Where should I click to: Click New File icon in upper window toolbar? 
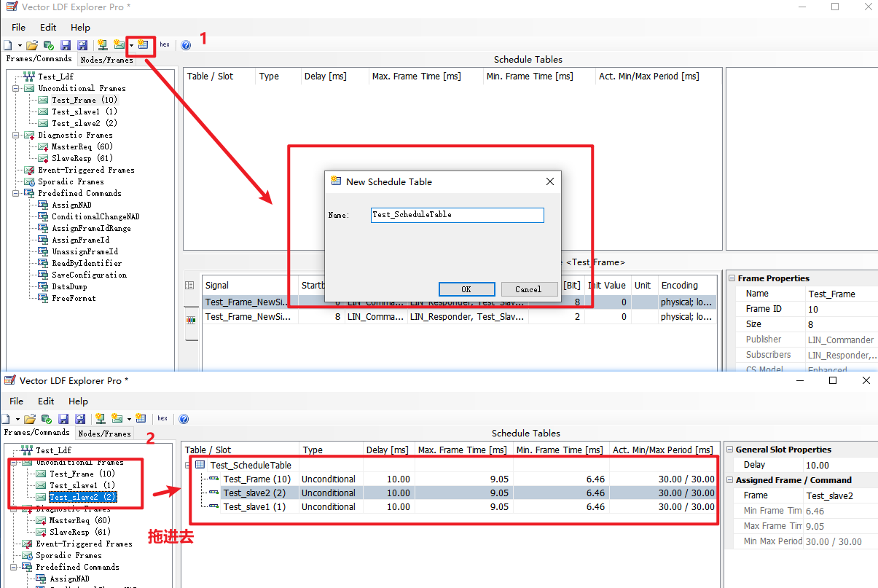[x=7, y=45]
